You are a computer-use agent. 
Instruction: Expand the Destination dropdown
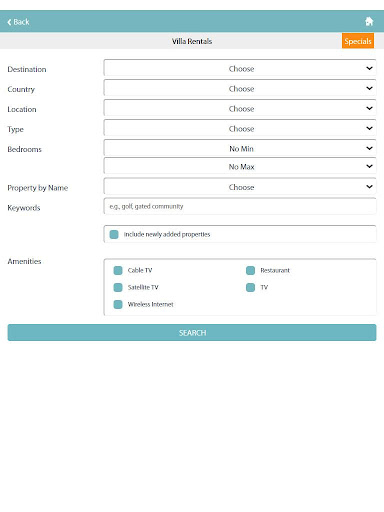click(x=240, y=68)
